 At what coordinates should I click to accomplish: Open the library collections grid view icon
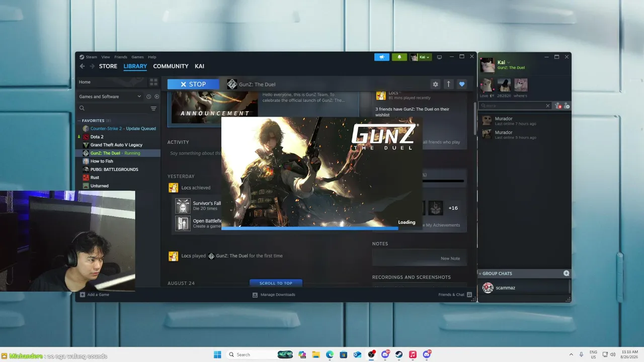[153, 82]
